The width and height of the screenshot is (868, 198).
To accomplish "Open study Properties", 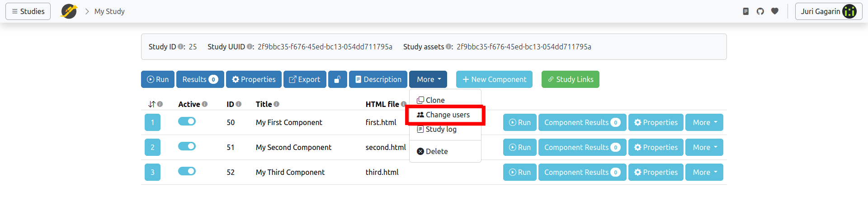I will click(x=254, y=79).
